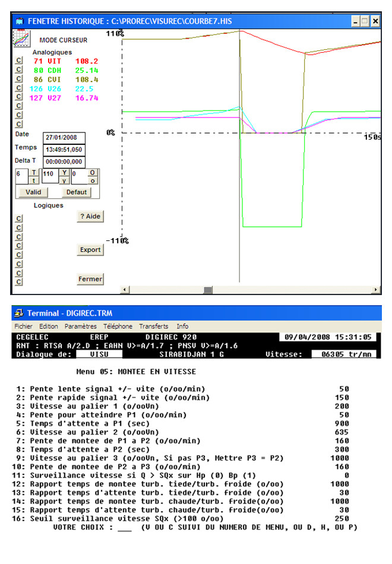Viewport: 392px width, 564px height.
Task: Click the C button beside 86 CVI
Action: (x=18, y=79)
